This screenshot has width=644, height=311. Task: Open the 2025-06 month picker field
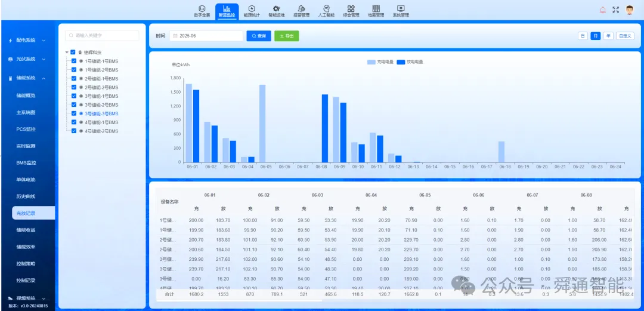click(206, 36)
